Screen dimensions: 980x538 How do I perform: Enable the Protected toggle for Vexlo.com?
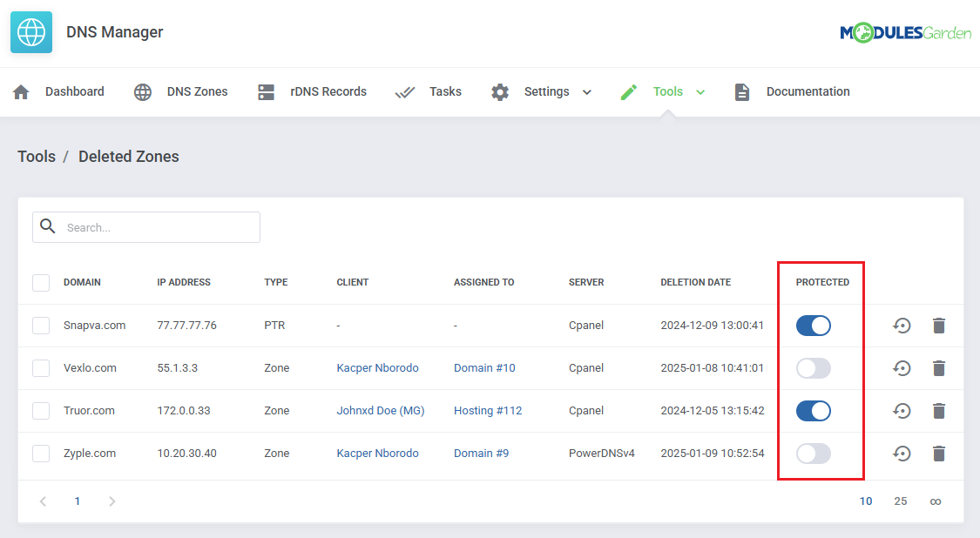click(813, 368)
